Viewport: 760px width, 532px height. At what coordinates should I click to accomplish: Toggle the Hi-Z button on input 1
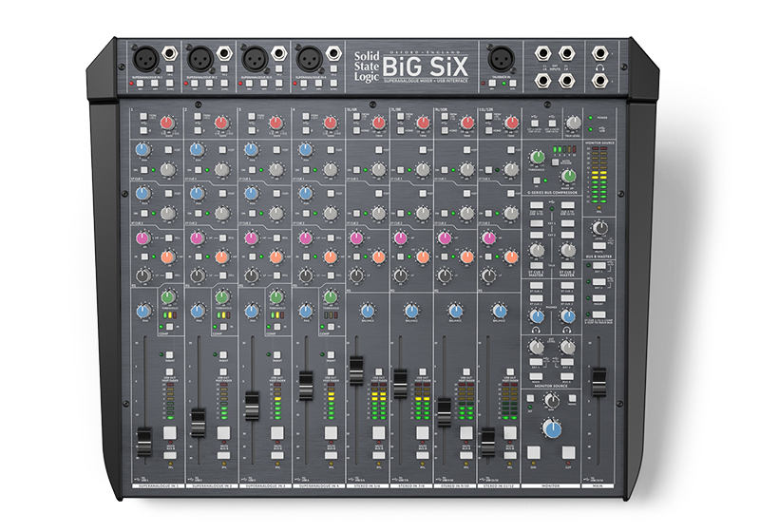(x=170, y=68)
